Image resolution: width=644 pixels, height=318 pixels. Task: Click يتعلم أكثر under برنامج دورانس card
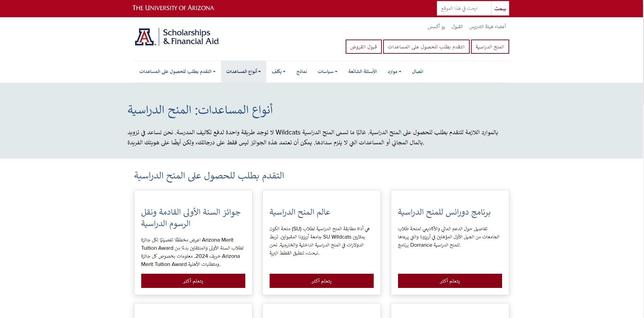pos(450,281)
